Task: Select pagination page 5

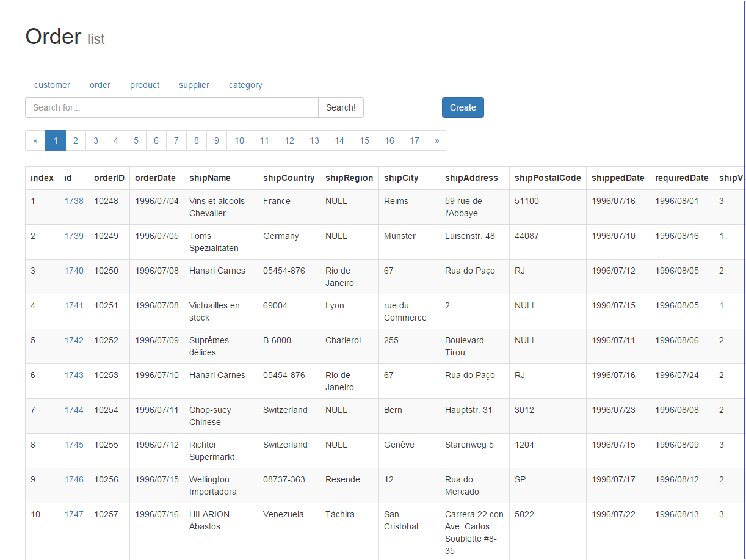Action: pyautogui.click(x=136, y=140)
